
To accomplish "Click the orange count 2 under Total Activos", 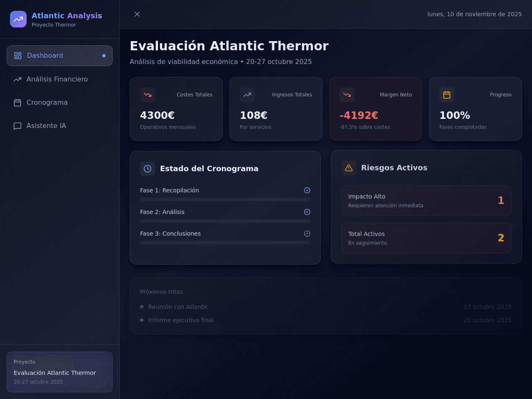I will 501,238.
